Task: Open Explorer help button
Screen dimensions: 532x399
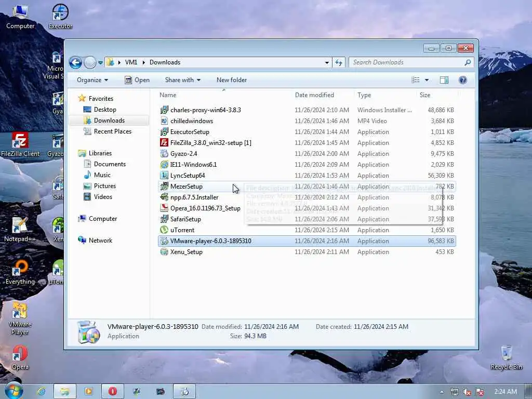Action: click(x=462, y=80)
